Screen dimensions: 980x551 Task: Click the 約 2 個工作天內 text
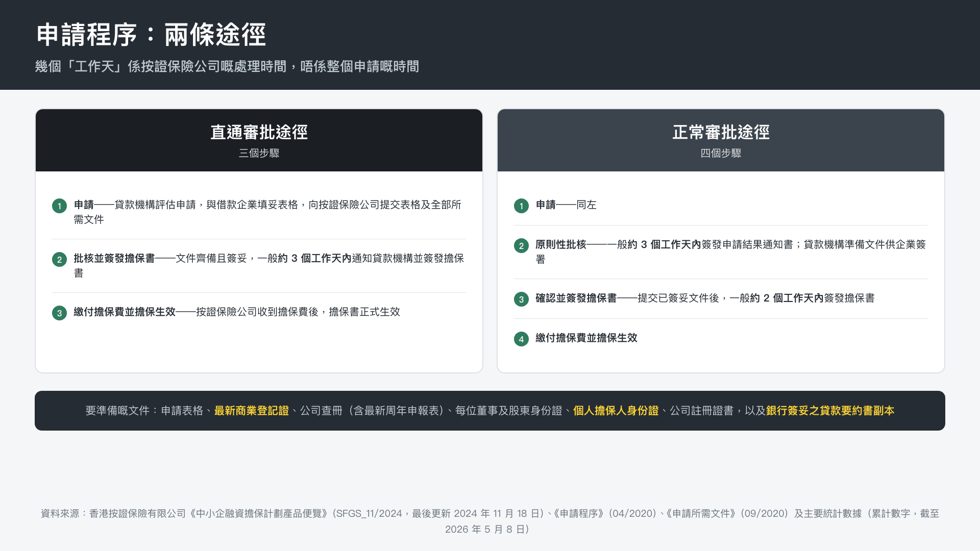point(787,298)
